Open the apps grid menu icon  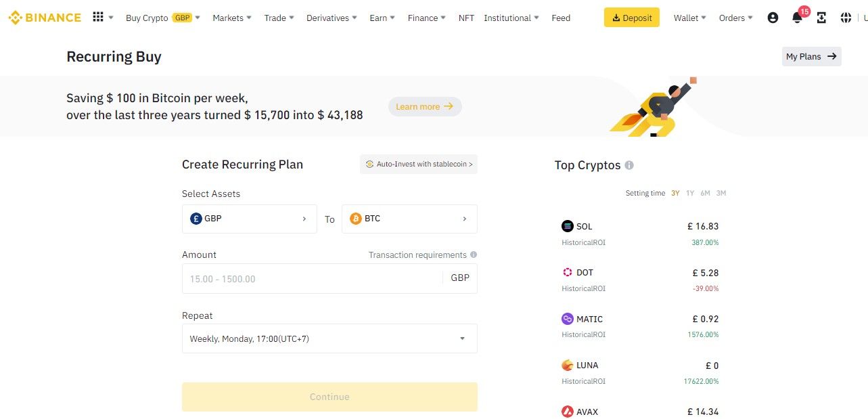point(98,18)
